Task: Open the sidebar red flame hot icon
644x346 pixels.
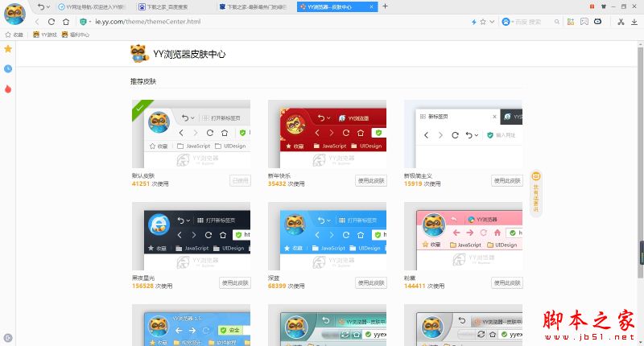Action: pyautogui.click(x=8, y=89)
